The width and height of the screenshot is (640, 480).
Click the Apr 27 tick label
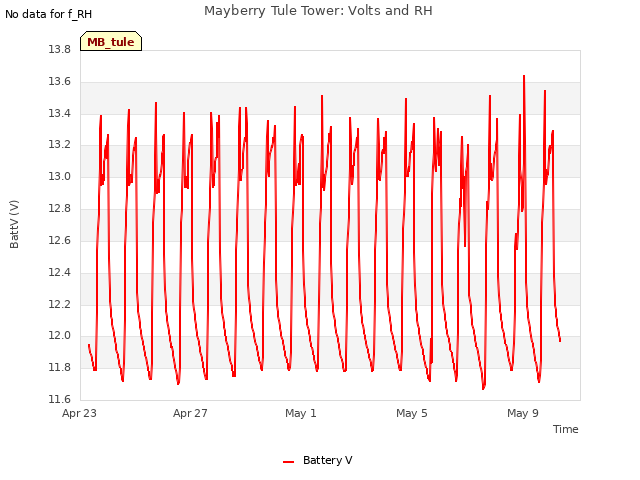(190, 413)
